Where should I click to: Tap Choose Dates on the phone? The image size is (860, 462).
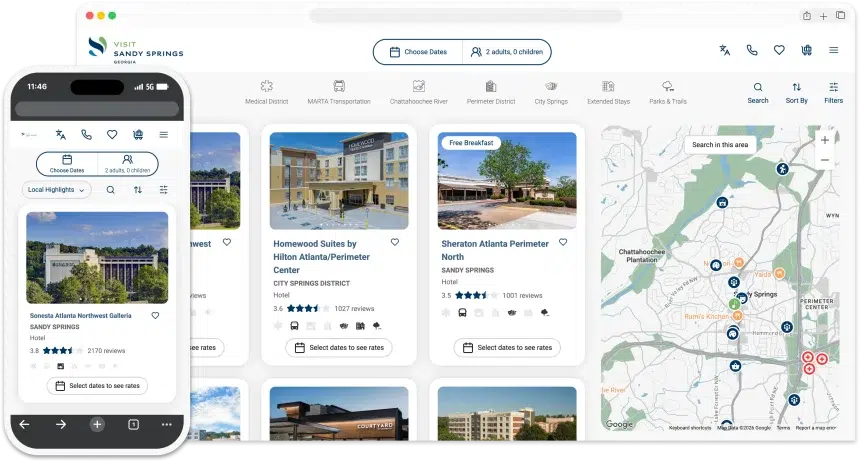pos(67,164)
